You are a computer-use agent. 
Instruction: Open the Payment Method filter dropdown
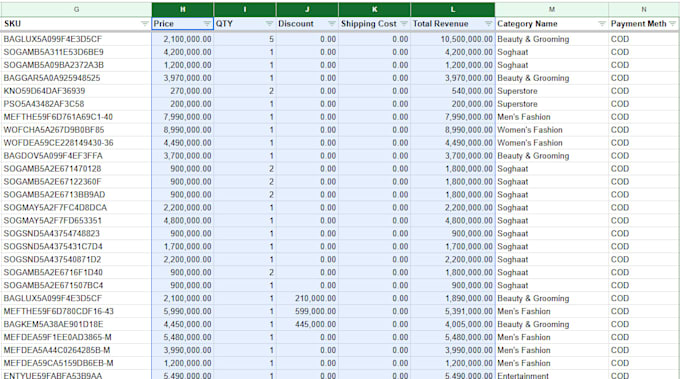pyautogui.click(x=673, y=24)
